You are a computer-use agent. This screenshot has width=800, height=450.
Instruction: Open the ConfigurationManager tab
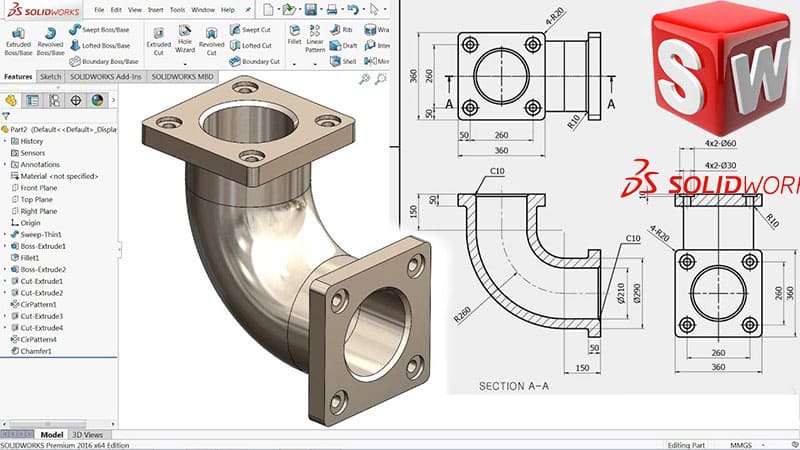pos(54,100)
